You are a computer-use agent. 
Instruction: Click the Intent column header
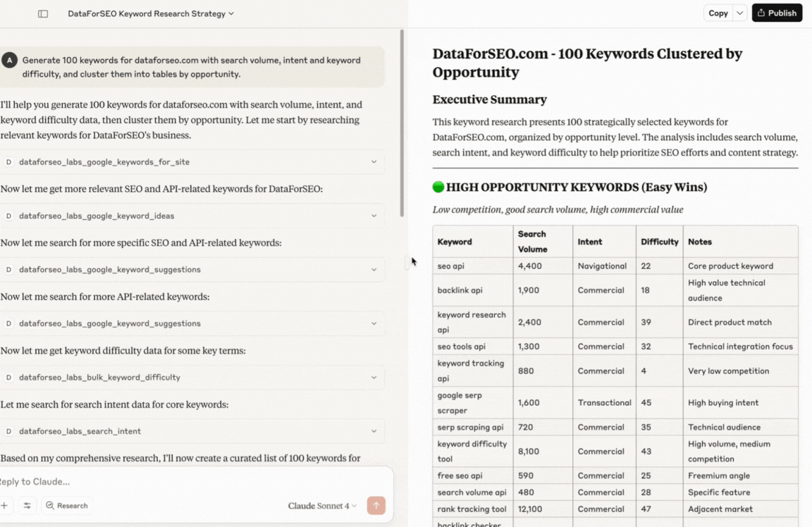coord(604,242)
